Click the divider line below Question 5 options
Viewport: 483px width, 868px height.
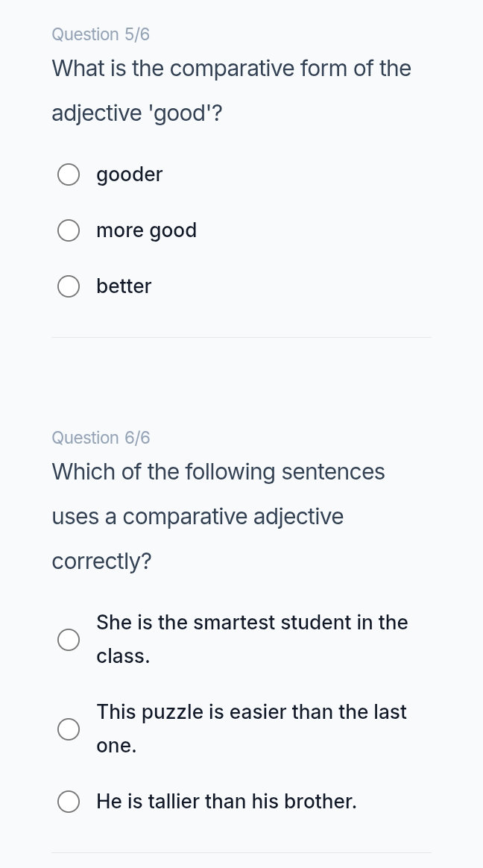tap(241, 337)
